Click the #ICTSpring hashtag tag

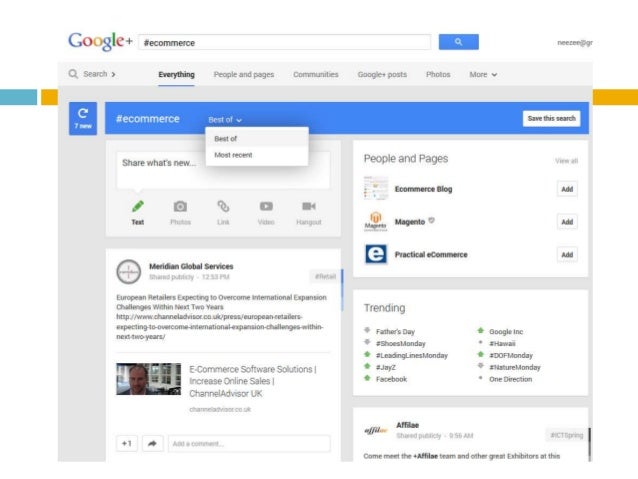pyautogui.click(x=566, y=435)
